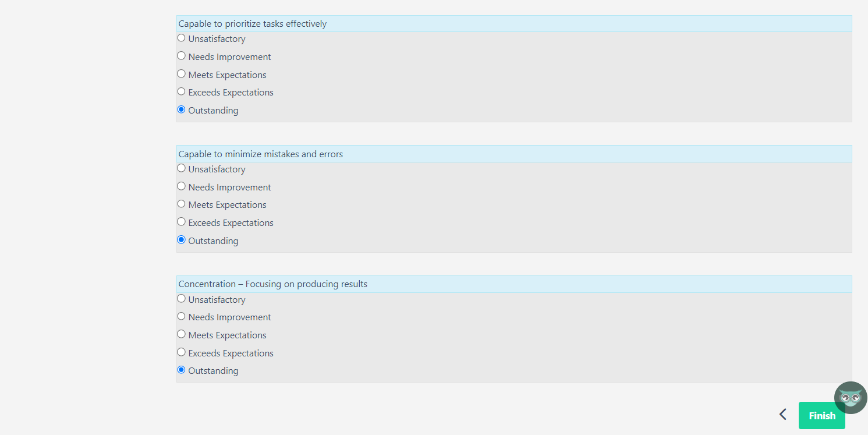Click the owl chatbot assistant icon
868x435 pixels.
(x=851, y=398)
